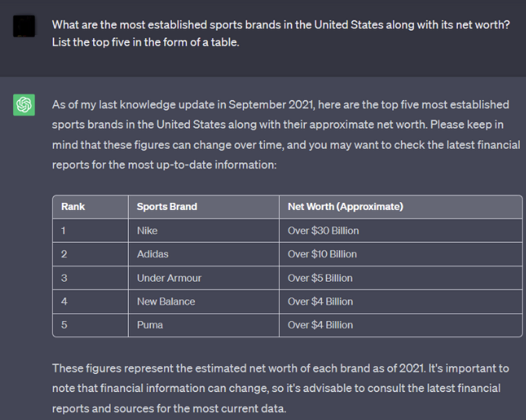Click New Balance's Over $4 Billion value
Image resolution: width=526 pixels, height=420 pixels.
(401, 301)
